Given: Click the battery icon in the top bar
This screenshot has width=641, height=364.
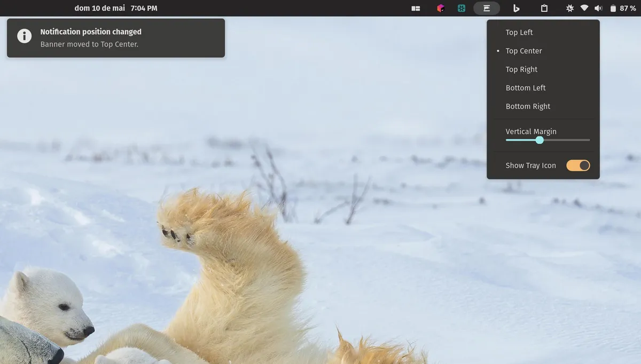Looking at the screenshot, I should (x=613, y=8).
